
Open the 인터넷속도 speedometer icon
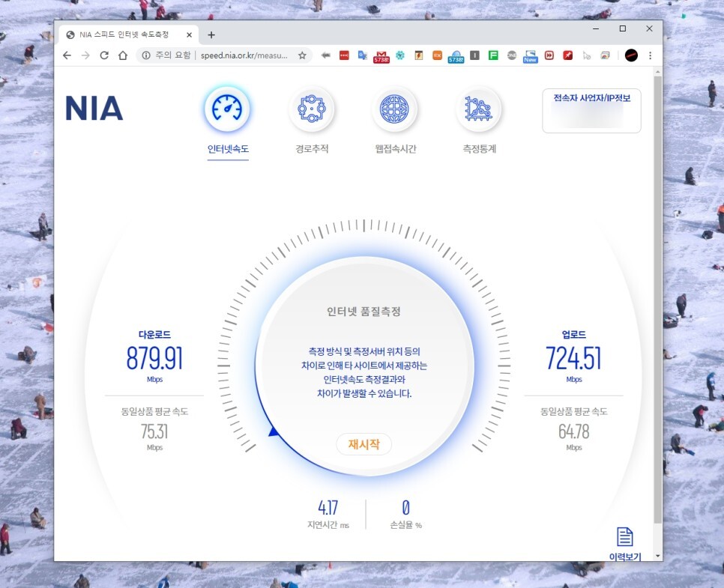(227, 109)
